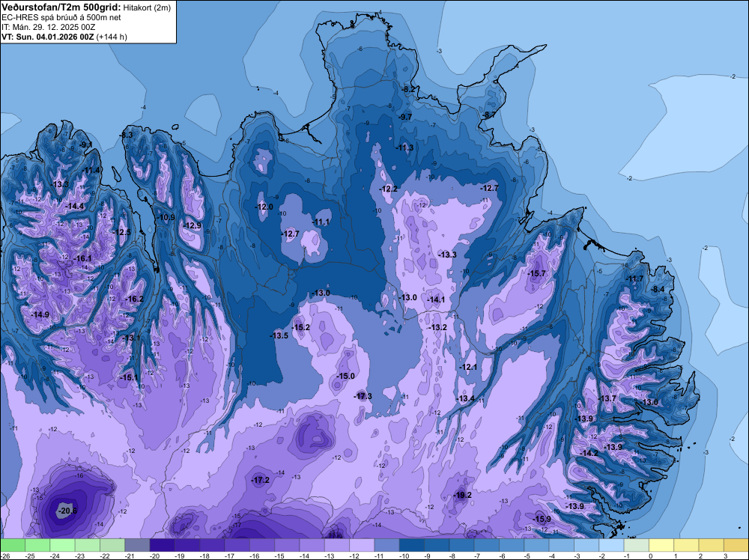Viewport: 749px width, 560px height.
Task: Click the -12.1 temperature label
Action: pyautogui.click(x=468, y=367)
